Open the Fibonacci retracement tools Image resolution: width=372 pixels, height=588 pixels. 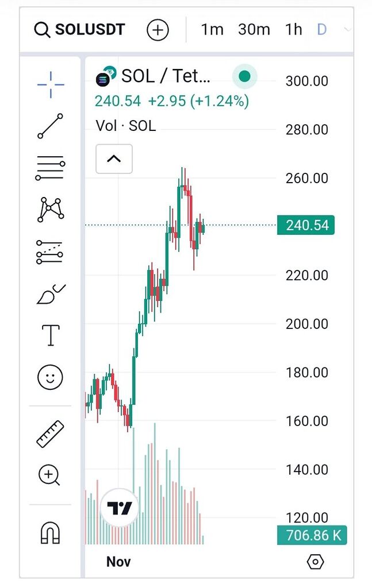tap(51, 168)
